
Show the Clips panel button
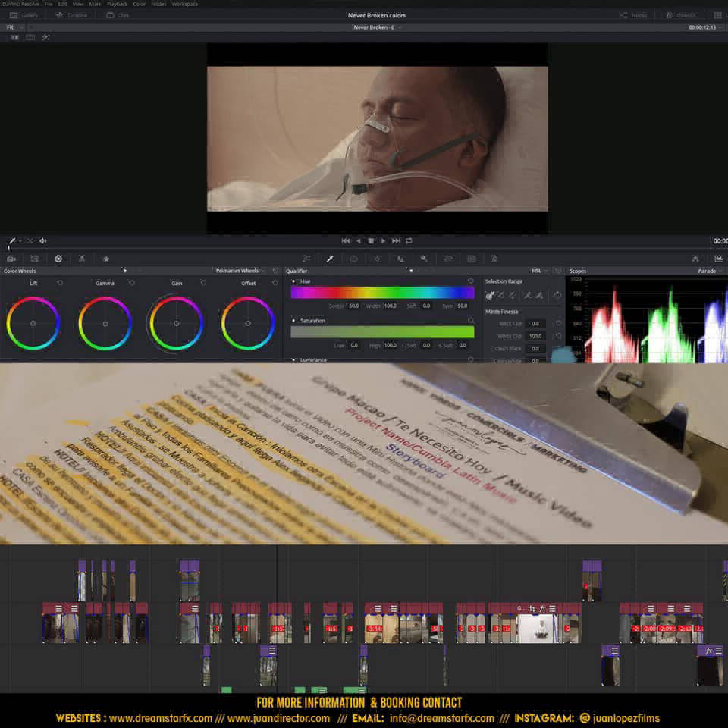(x=118, y=15)
